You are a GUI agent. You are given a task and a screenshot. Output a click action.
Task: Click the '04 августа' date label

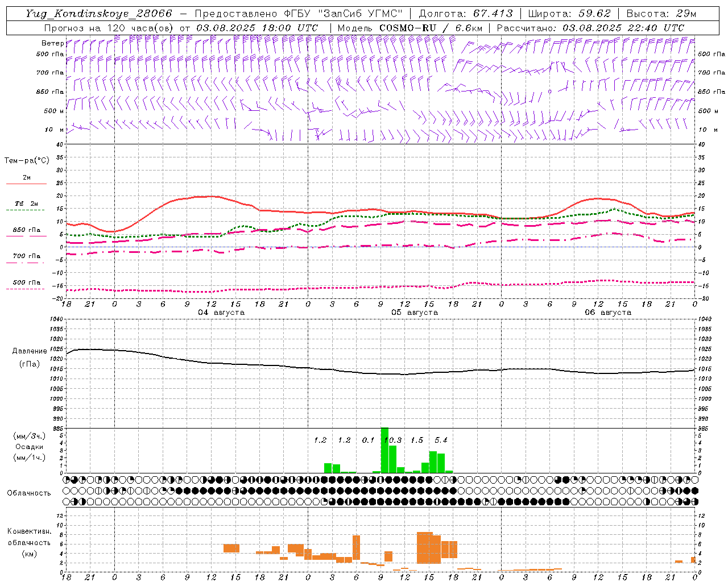pos(221,313)
